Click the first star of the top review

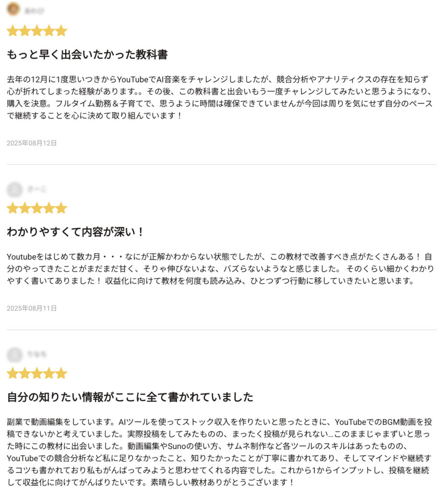[12, 31]
